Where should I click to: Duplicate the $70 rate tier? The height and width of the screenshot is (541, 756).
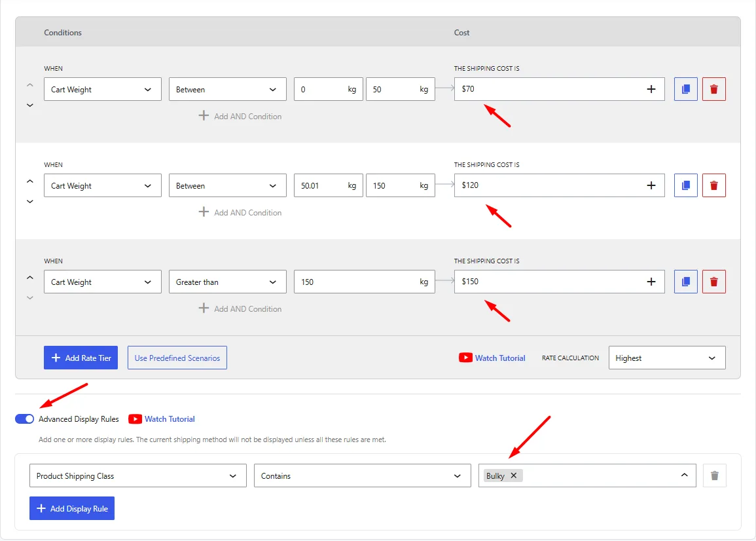pos(685,89)
